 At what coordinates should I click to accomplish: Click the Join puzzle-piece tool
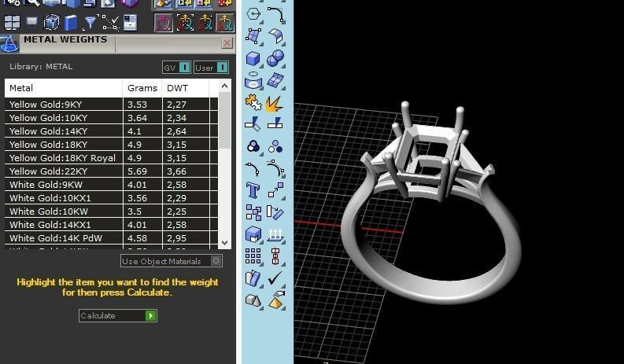coord(253,103)
